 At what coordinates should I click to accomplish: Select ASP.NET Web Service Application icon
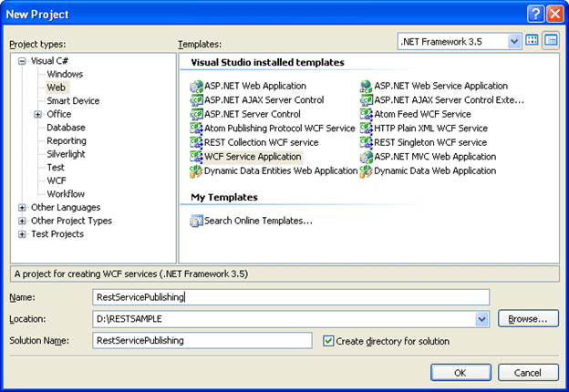(367, 87)
